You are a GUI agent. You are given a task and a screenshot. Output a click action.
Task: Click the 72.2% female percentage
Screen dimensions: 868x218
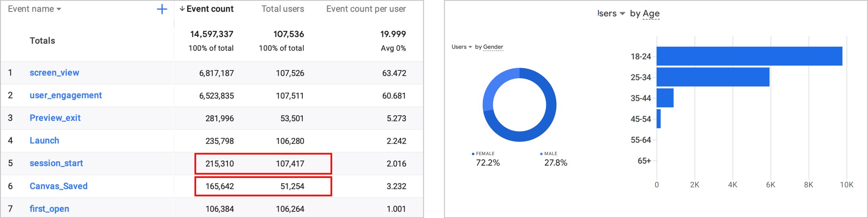click(x=488, y=163)
